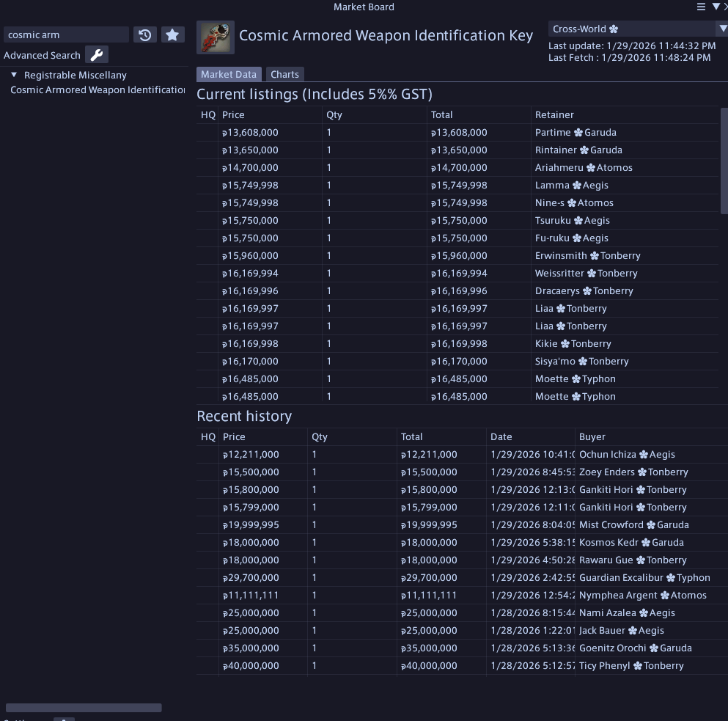The width and height of the screenshot is (728, 721).
Task: Select Ticy Phenyl Tonberry history row
Action: [463, 666]
